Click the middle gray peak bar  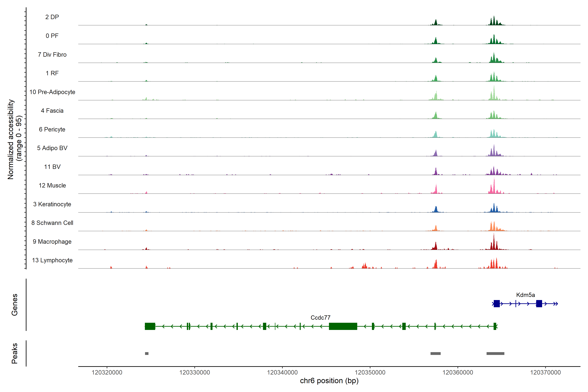pos(435,353)
